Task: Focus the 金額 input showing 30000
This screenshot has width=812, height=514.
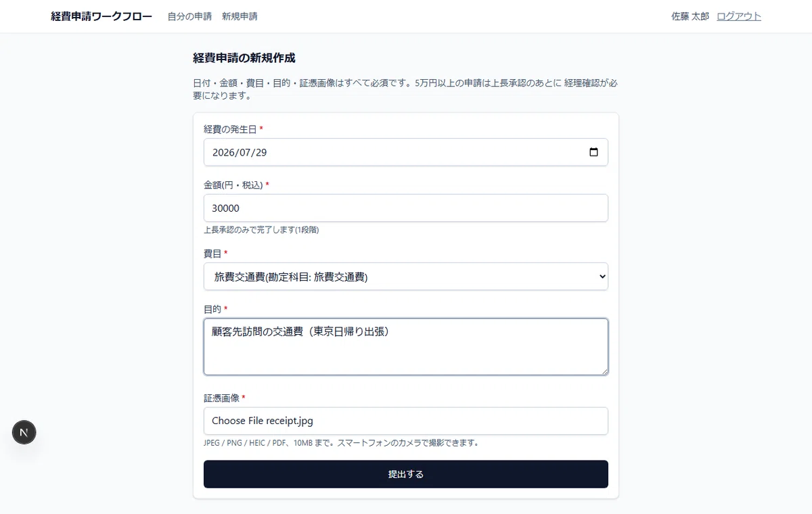Action: tap(406, 208)
